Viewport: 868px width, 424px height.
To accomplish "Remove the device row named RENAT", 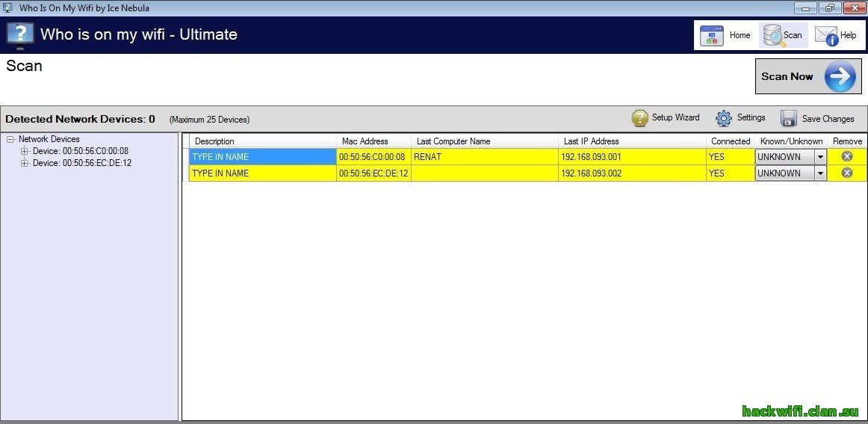I will pyautogui.click(x=847, y=157).
